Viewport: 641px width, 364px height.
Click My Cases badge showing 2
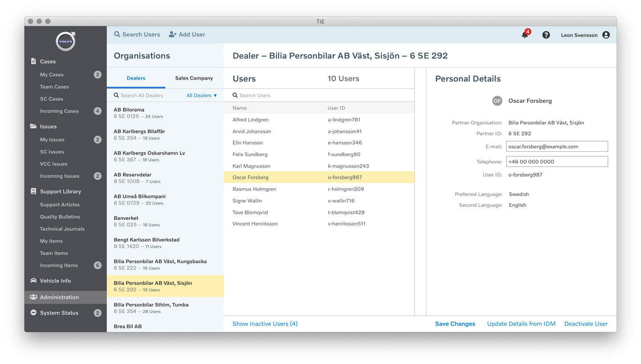97,75
